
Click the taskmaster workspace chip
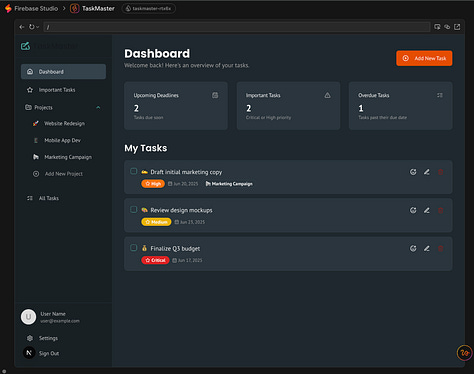[149, 8]
